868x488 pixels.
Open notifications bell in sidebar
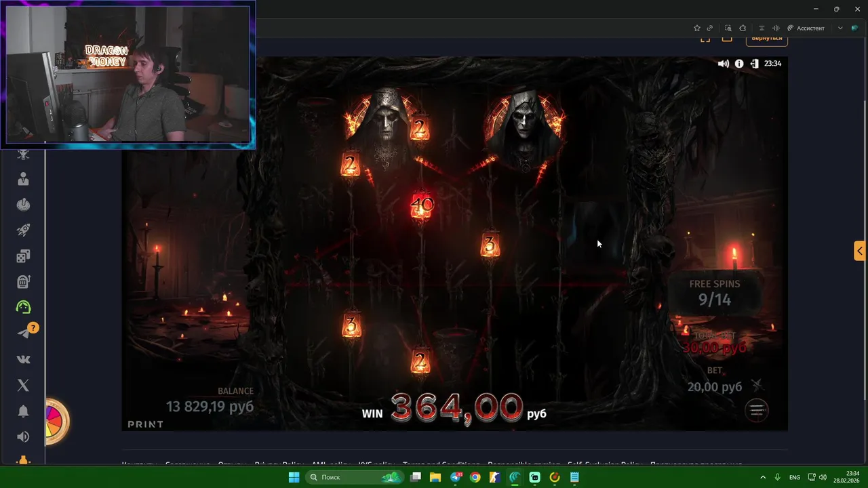coord(24,411)
